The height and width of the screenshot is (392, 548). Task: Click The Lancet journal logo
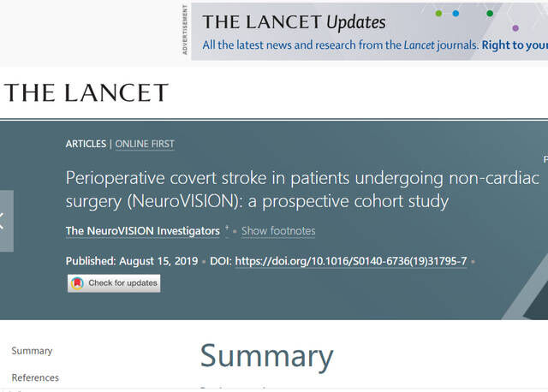[x=86, y=93]
